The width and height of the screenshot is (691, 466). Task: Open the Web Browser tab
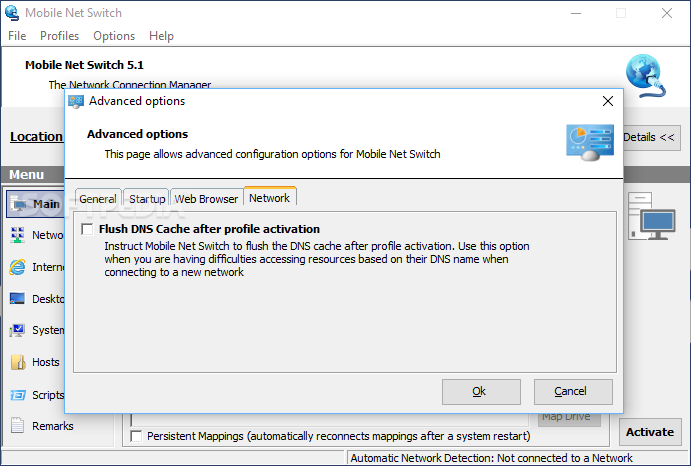tap(206, 199)
